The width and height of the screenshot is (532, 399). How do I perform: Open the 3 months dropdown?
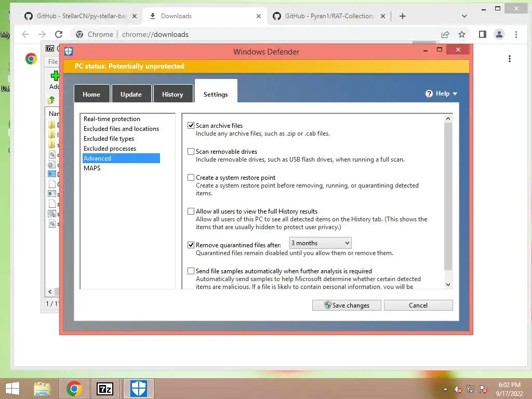point(320,243)
